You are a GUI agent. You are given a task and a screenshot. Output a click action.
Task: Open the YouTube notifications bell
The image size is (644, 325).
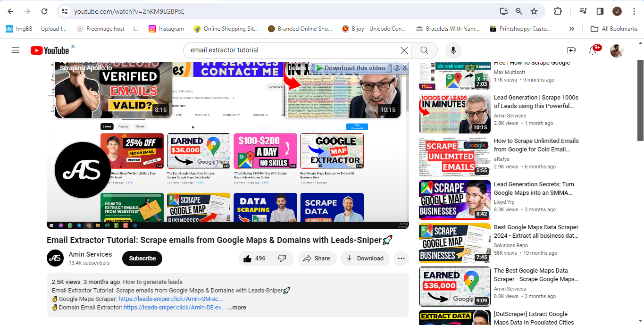coord(593,50)
